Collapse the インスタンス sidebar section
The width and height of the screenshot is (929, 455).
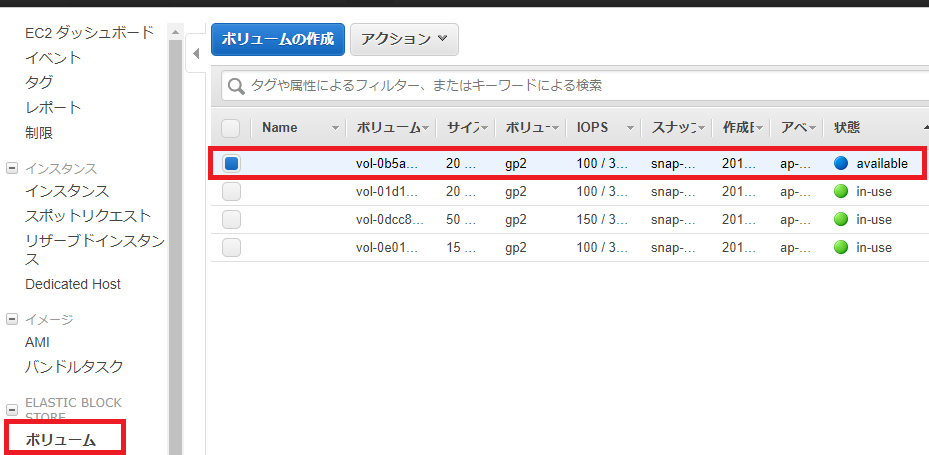point(11,168)
